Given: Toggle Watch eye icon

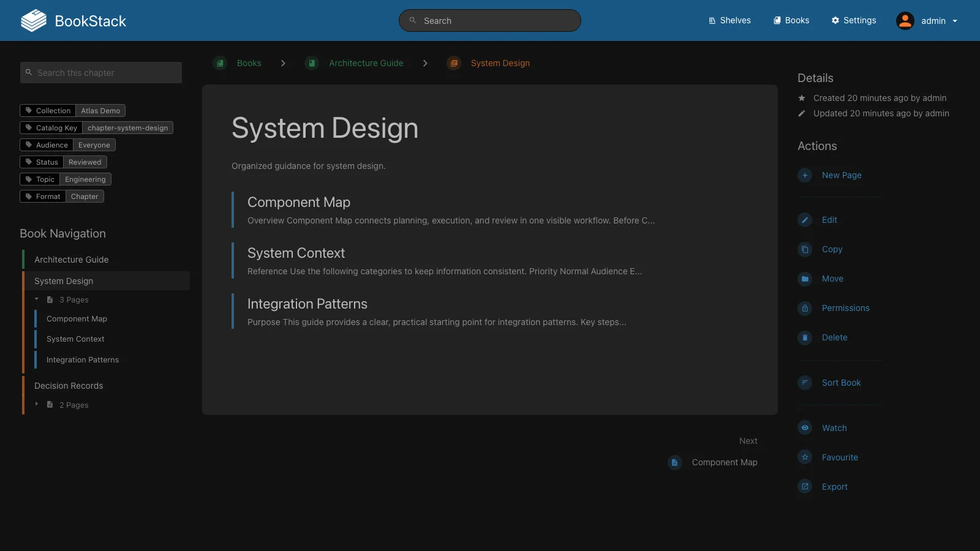Looking at the screenshot, I should click(805, 428).
